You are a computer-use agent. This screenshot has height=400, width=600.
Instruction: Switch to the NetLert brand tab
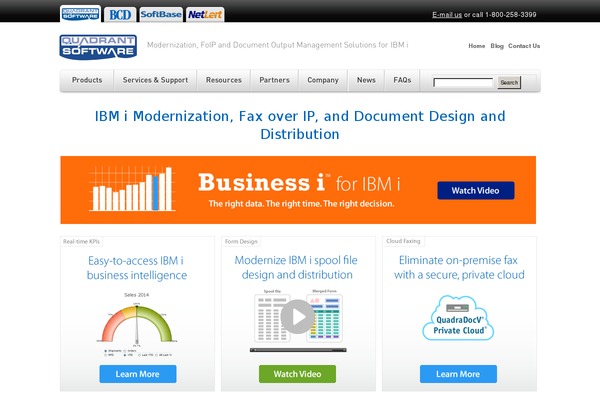(205, 15)
